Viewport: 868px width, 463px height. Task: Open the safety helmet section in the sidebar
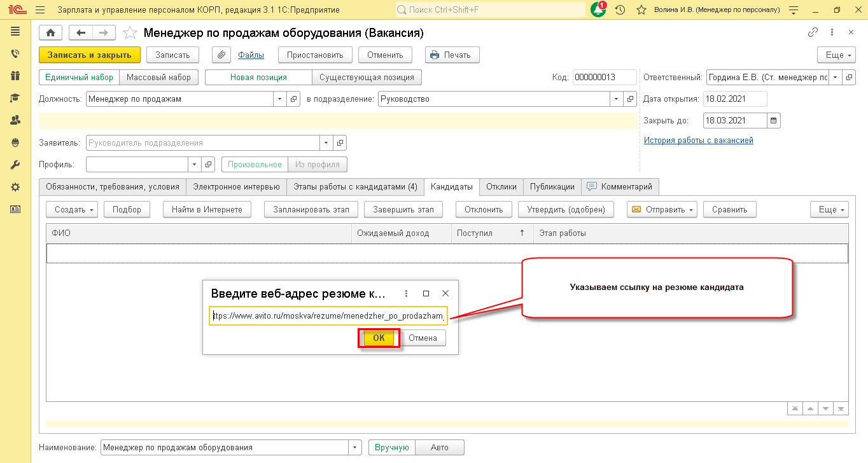15,142
